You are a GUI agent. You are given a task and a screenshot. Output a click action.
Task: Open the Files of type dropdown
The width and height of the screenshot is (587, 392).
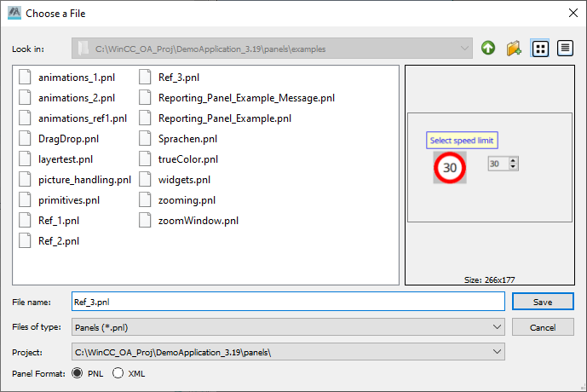click(x=498, y=326)
